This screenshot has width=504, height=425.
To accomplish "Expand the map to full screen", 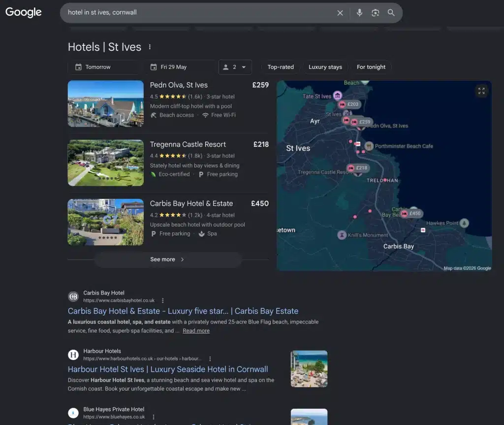I will (481, 91).
